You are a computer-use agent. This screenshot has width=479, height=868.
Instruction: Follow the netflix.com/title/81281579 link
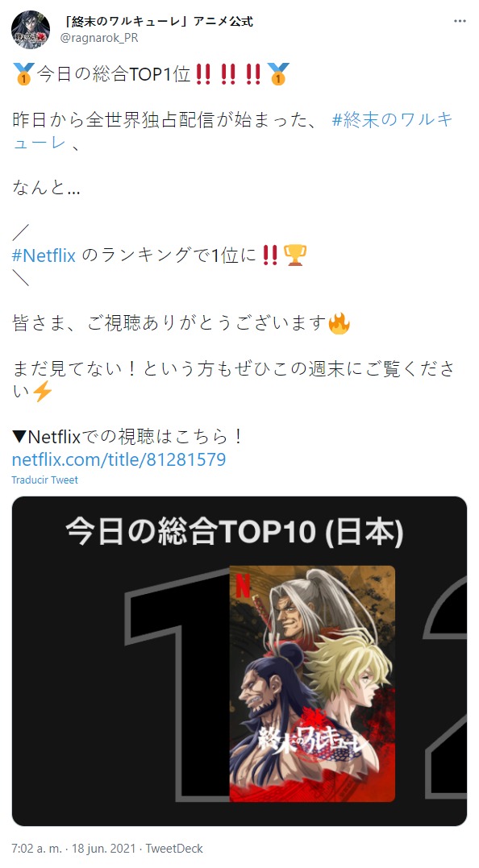119,459
